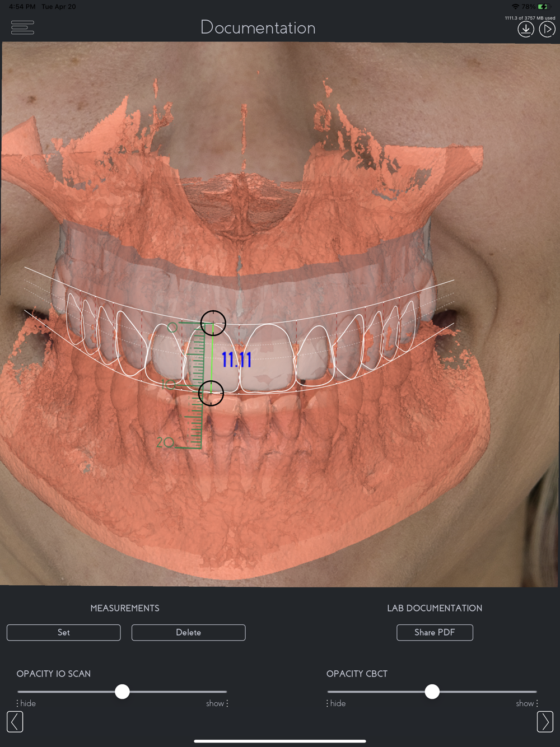Click the Documentation title
Screen dimensions: 560x747
258,27
